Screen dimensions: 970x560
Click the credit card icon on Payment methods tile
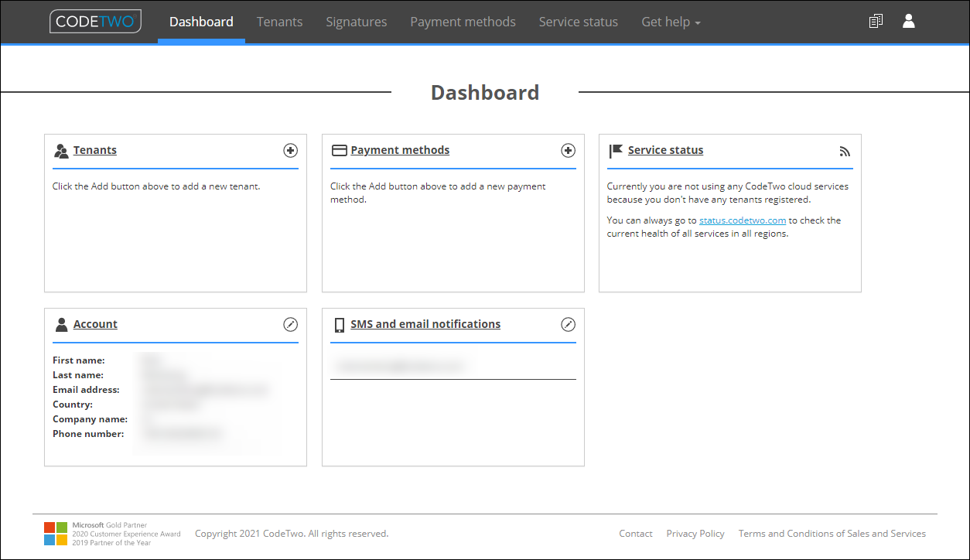pyautogui.click(x=339, y=150)
